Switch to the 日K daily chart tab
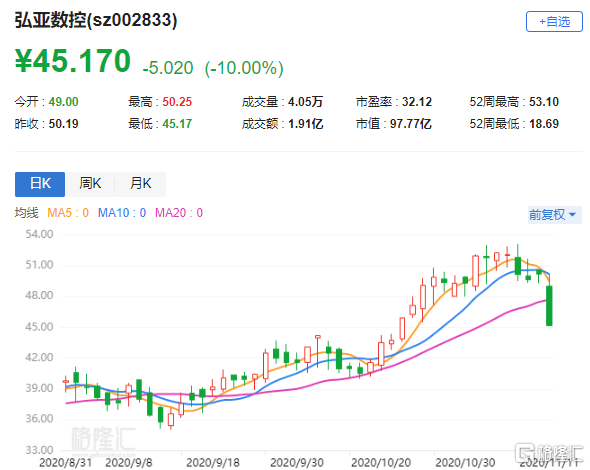The height and width of the screenshot is (470, 590). tap(40, 184)
